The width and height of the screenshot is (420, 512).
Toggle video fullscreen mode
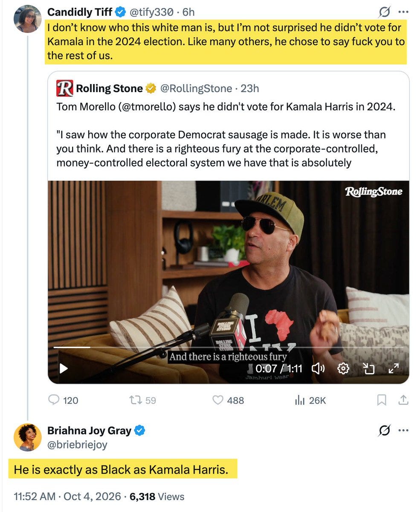click(394, 368)
